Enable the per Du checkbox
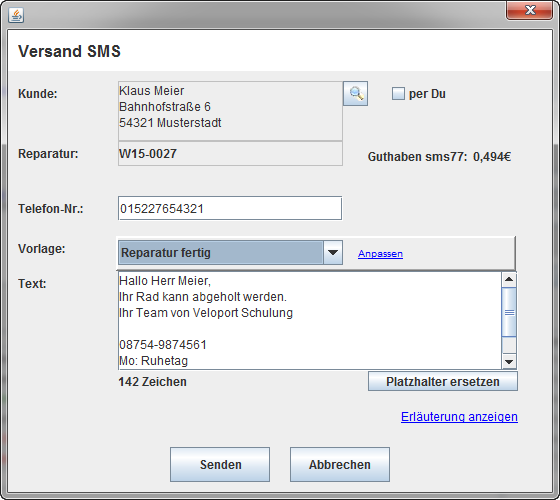 pos(398,94)
